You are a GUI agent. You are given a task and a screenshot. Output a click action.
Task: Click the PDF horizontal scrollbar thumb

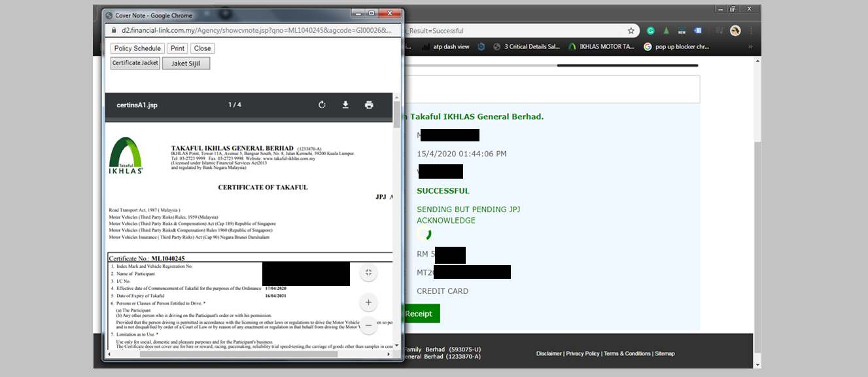coord(239,354)
